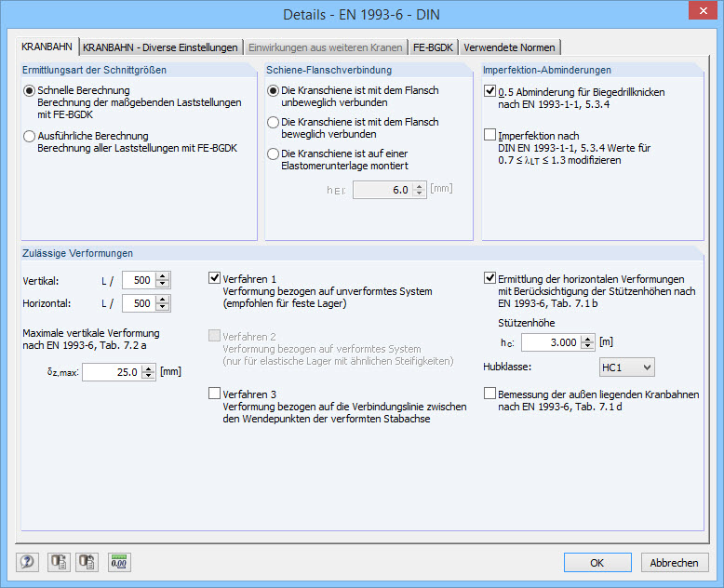Image resolution: width=724 pixels, height=588 pixels.
Task: Increase hc Stützenhöhe with up arrow
Action: point(588,339)
